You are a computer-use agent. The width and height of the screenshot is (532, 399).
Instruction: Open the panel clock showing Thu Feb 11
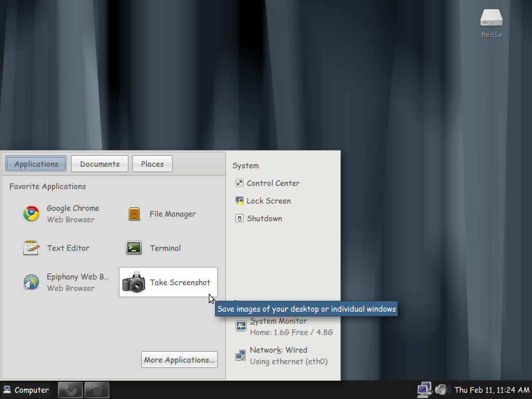click(x=492, y=390)
